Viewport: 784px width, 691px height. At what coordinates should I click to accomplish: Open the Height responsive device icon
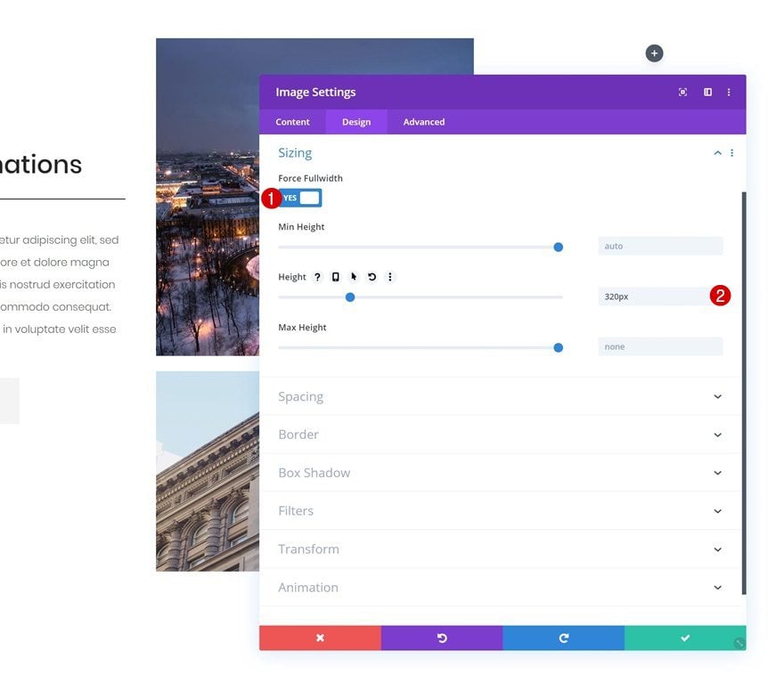point(336,277)
